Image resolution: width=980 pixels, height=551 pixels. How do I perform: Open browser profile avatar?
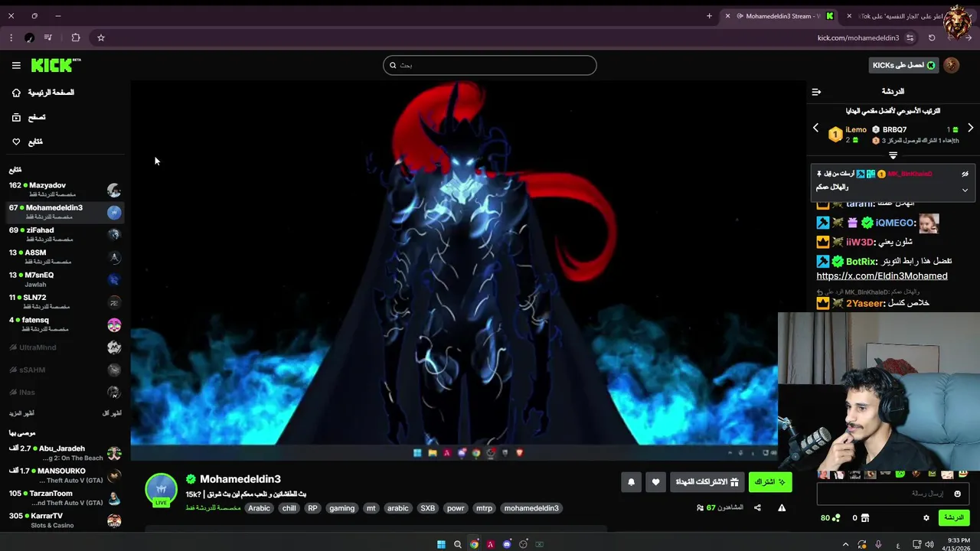click(x=29, y=37)
